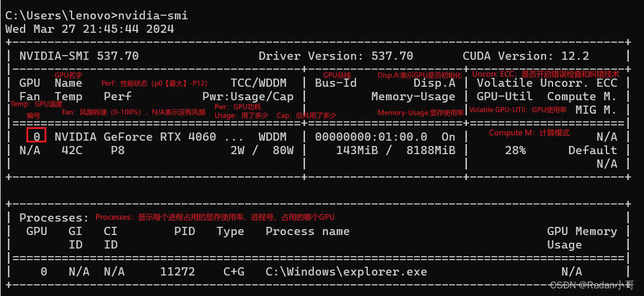Select the performance state P8

click(x=117, y=151)
